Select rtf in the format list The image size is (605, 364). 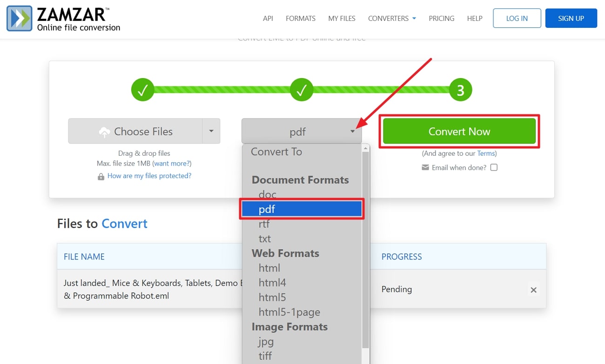264,224
